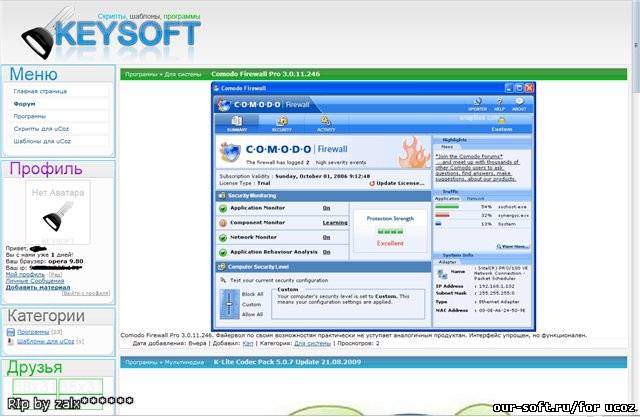Click the test security configuration icon

pos(223,280)
